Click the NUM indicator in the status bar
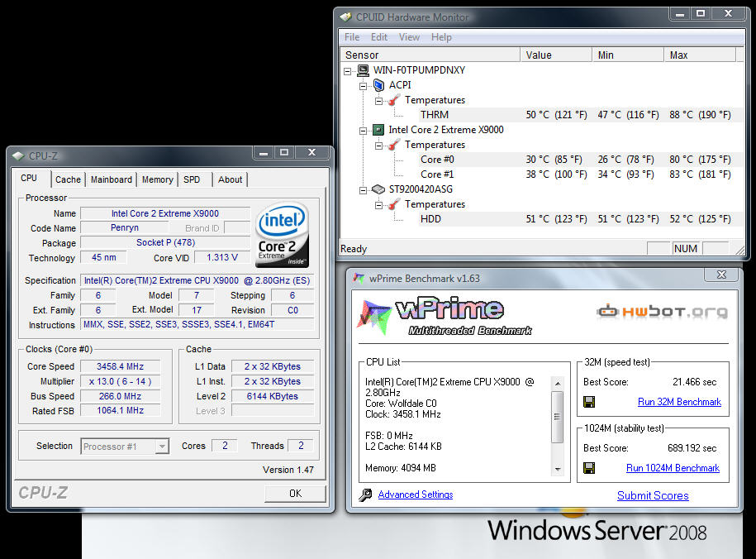 point(686,249)
